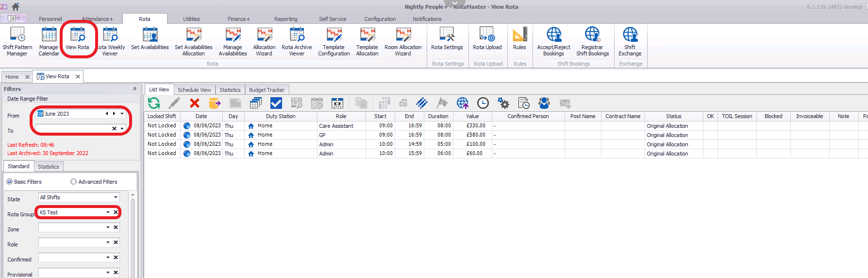Screen dimensions: 868x278
Task: Select the Advanced Filters radio button
Action: [74, 182]
